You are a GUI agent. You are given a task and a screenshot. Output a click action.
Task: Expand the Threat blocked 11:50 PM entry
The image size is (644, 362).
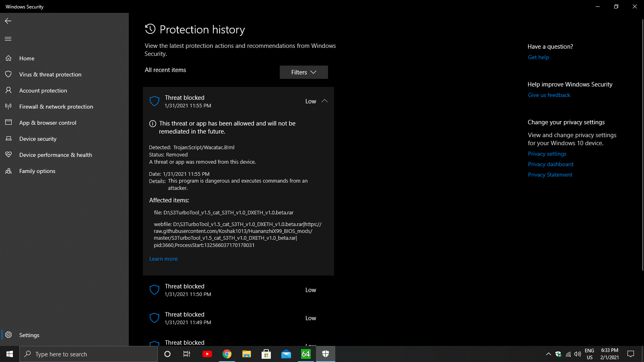[x=238, y=290]
